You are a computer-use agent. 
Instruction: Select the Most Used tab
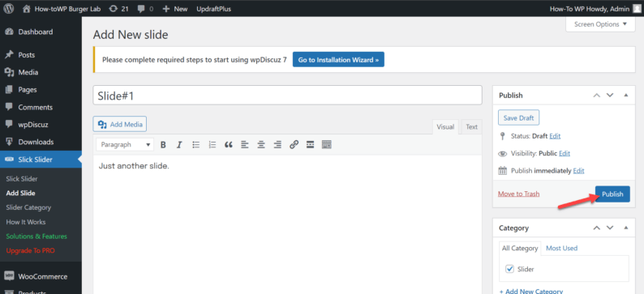pos(561,248)
